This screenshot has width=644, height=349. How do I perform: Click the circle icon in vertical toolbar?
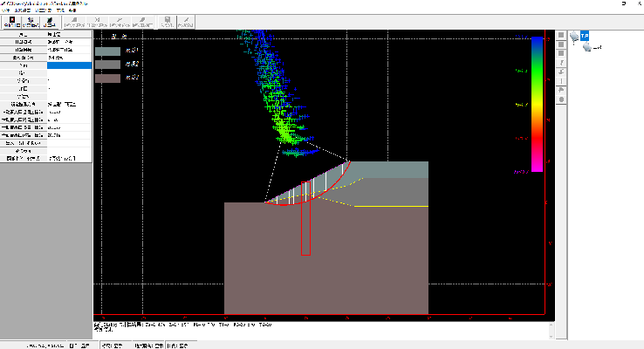point(561,99)
